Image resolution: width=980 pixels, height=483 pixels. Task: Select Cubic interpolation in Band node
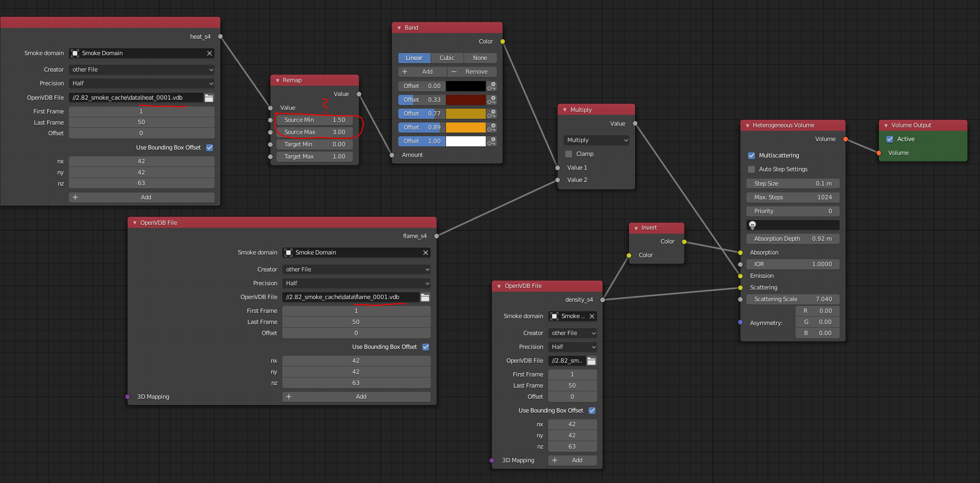coord(447,58)
